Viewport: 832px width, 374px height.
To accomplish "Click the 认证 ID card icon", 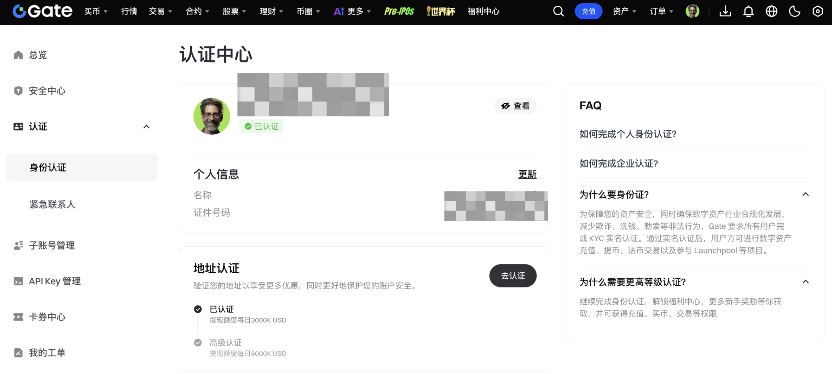I will coord(18,126).
